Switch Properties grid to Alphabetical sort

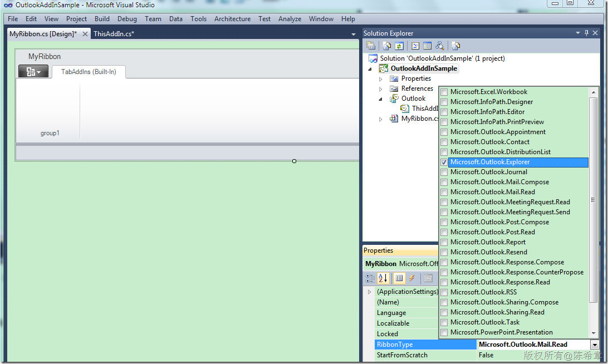coord(383,278)
